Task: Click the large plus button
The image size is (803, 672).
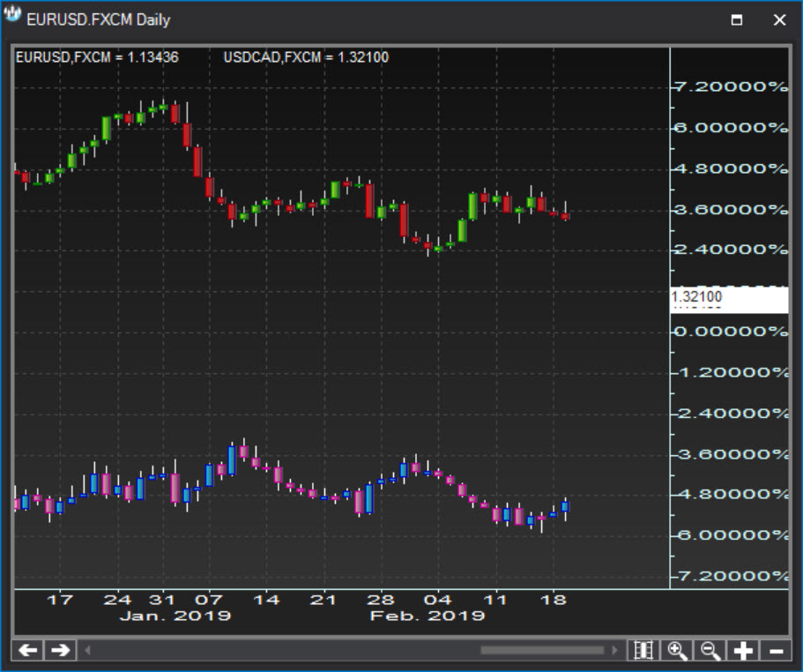Action: [x=743, y=651]
